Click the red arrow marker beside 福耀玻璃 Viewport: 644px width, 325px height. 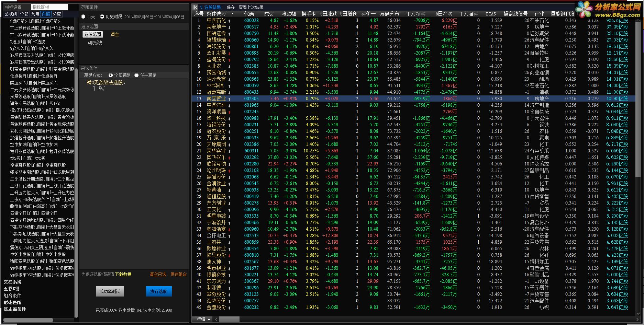[x=230, y=40]
